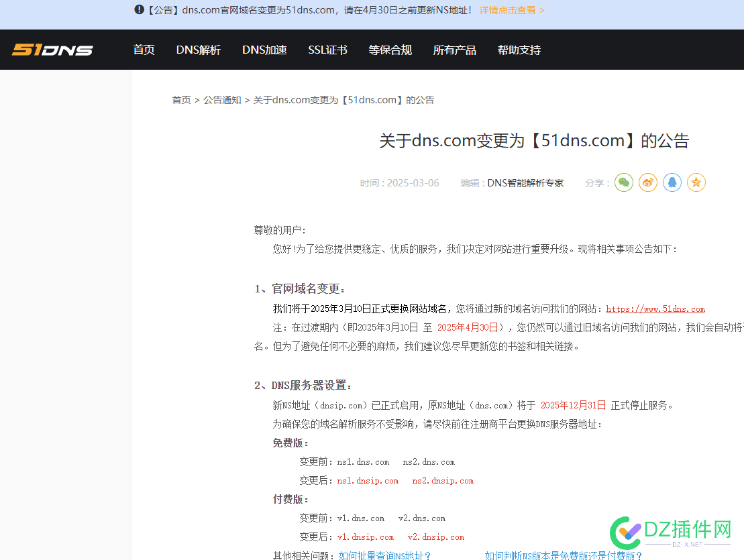Open DNS解析 menu item
This screenshot has width=744, height=560.
pos(199,50)
